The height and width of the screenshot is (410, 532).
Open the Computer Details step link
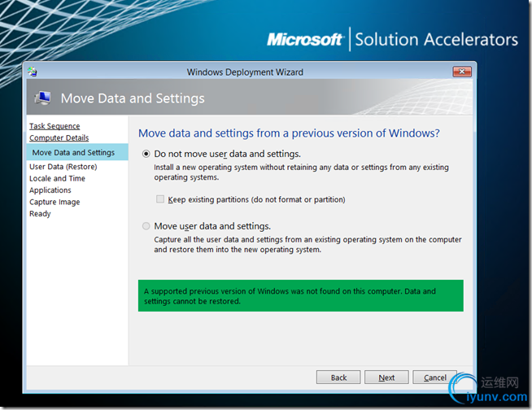59,137
